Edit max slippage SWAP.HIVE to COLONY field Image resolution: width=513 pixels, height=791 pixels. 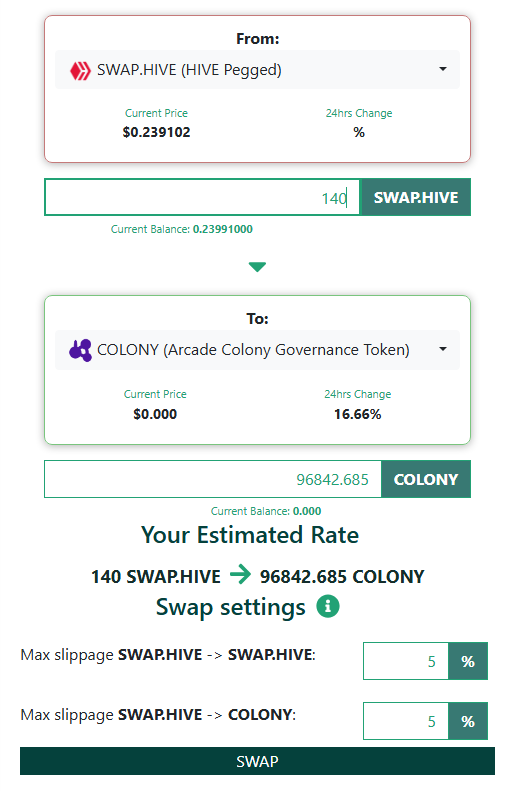click(406, 721)
